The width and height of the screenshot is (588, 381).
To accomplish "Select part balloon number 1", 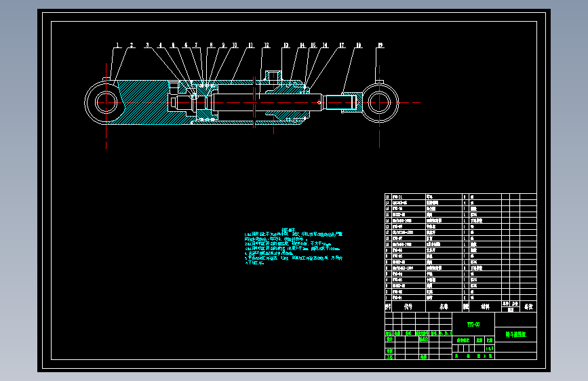I will click(117, 45).
